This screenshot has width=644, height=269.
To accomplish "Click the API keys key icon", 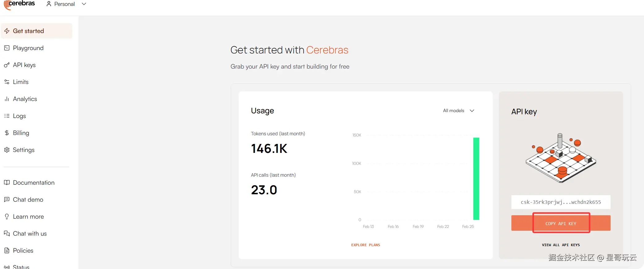I will point(7,65).
